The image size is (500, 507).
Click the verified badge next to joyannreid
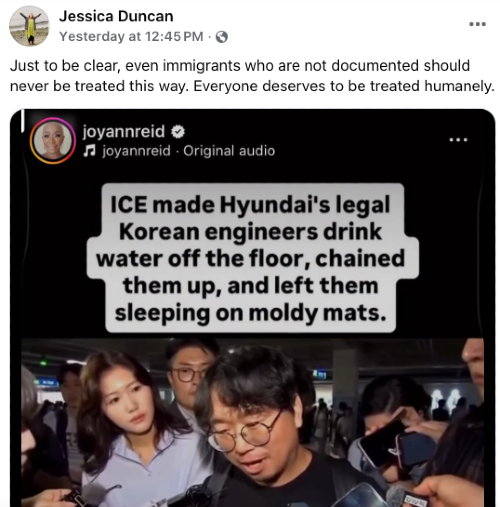pos(178,132)
